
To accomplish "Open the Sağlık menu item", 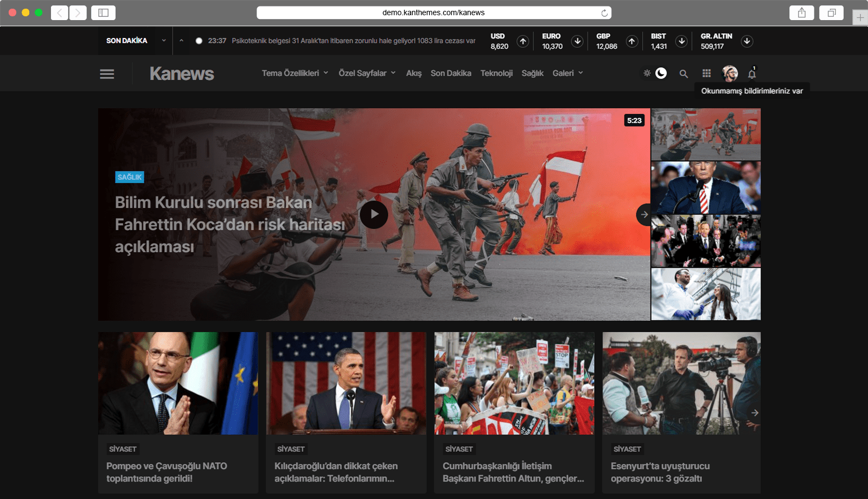I will (532, 73).
